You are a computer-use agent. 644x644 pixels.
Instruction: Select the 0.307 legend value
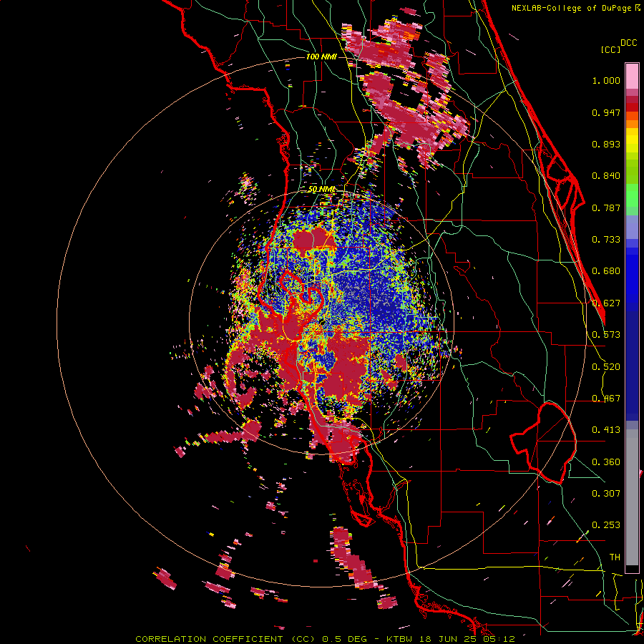pos(606,494)
